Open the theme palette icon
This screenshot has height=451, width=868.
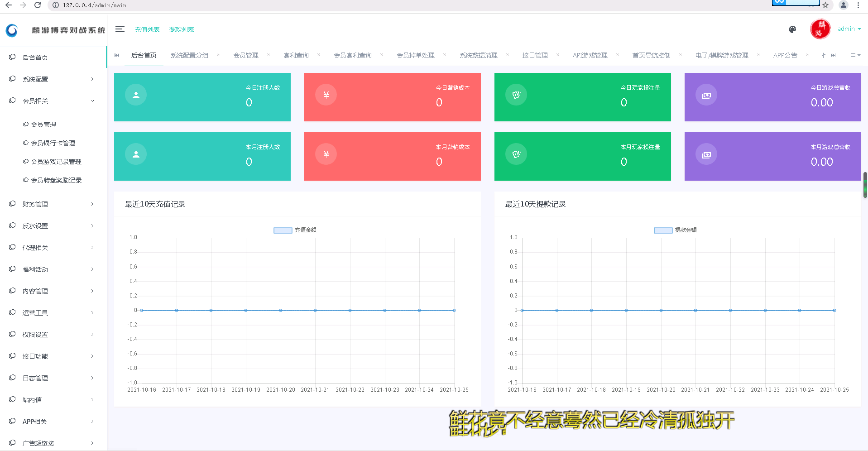tap(792, 29)
